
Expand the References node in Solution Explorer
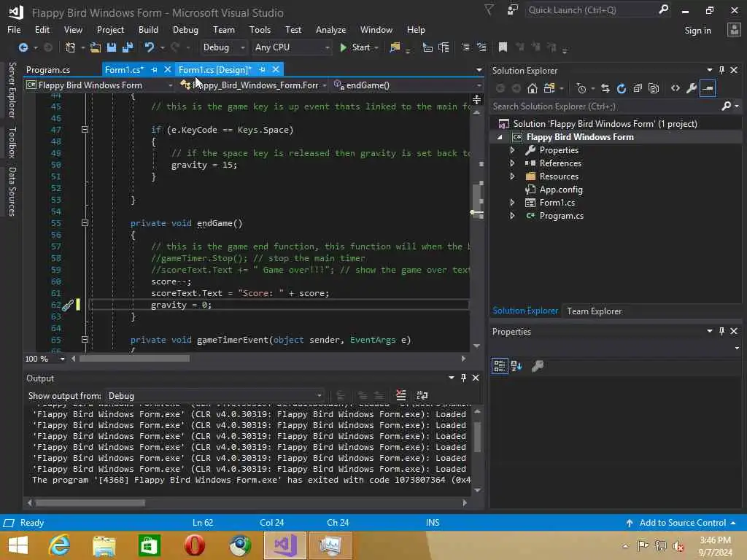(x=512, y=163)
